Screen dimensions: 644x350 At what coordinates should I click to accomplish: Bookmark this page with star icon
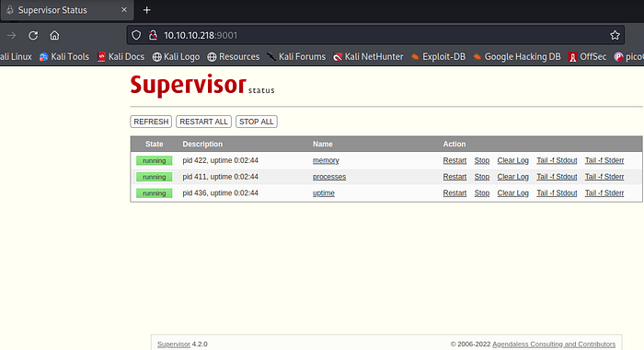click(615, 35)
